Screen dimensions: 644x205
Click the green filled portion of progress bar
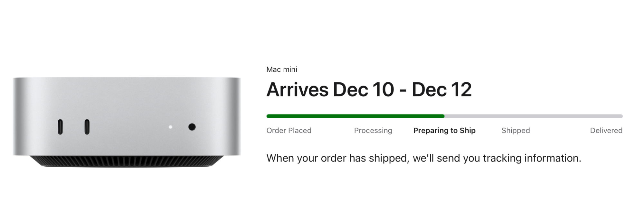pos(355,116)
